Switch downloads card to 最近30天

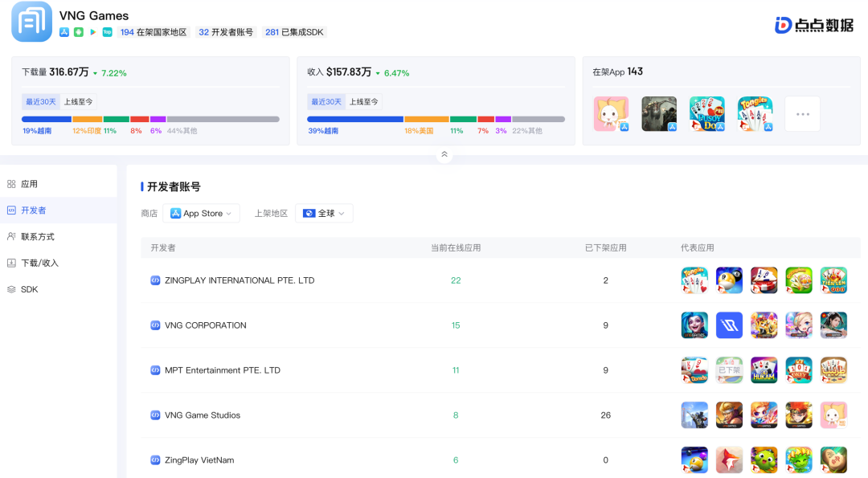click(41, 102)
